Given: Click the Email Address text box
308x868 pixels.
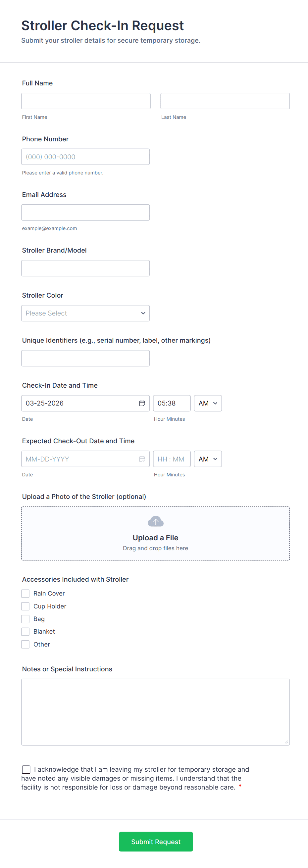Looking at the screenshot, I should 85,212.
